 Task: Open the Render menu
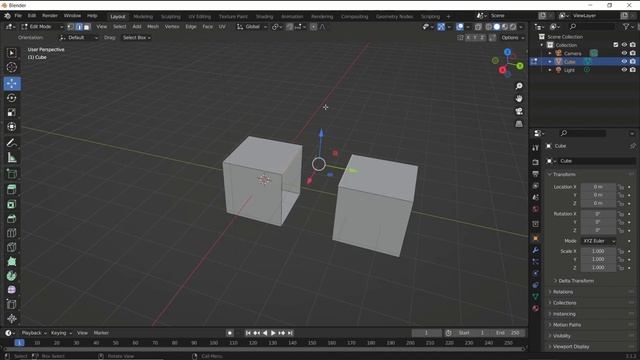[50, 16]
